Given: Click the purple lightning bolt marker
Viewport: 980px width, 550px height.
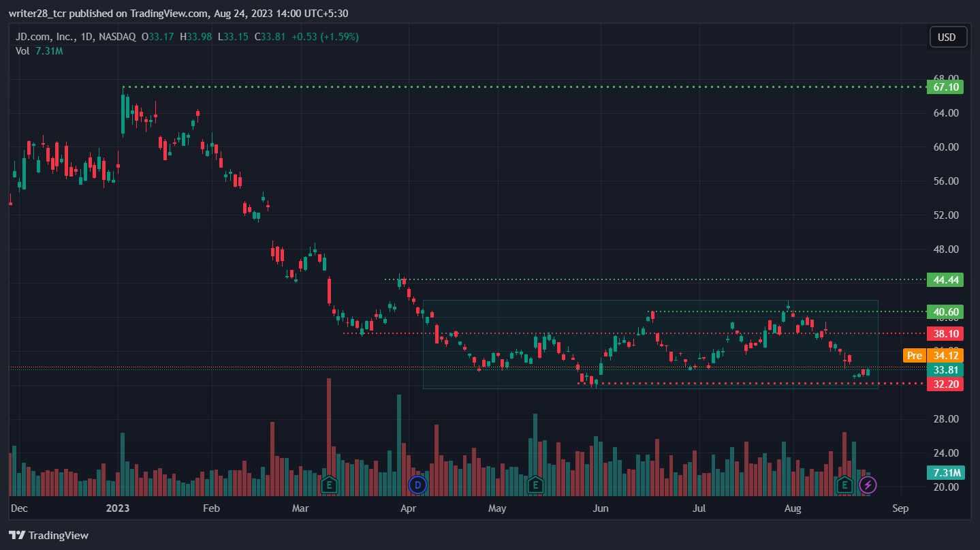Looking at the screenshot, I should click(x=868, y=485).
